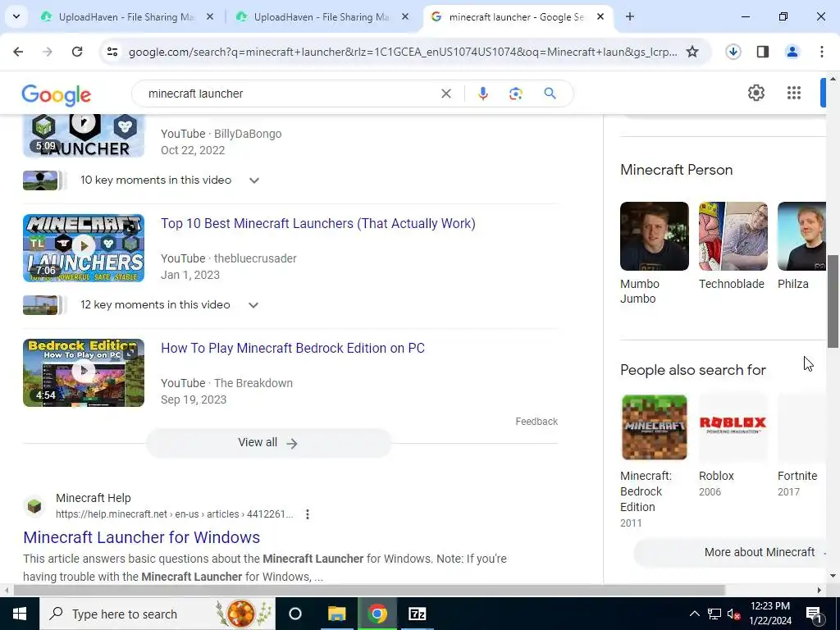This screenshot has height=630, width=840.
Task: Open the Chrome profile avatar
Action: tap(792, 52)
